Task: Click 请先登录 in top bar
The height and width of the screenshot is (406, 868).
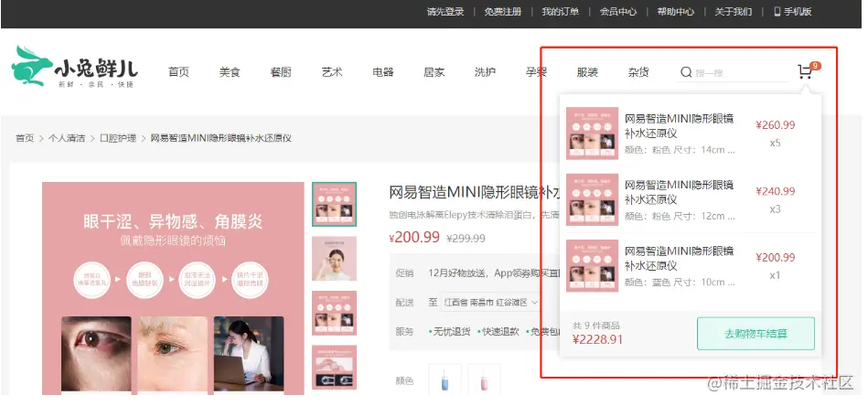Action: 445,12
